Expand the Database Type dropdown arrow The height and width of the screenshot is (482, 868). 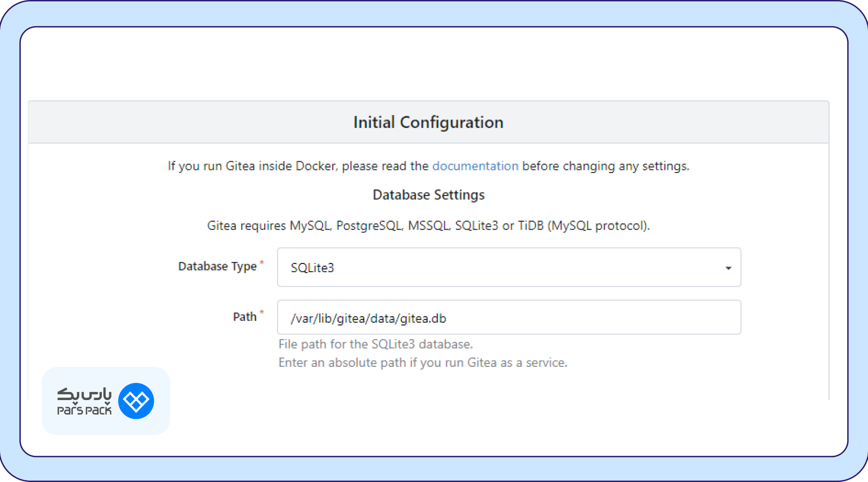coord(728,268)
